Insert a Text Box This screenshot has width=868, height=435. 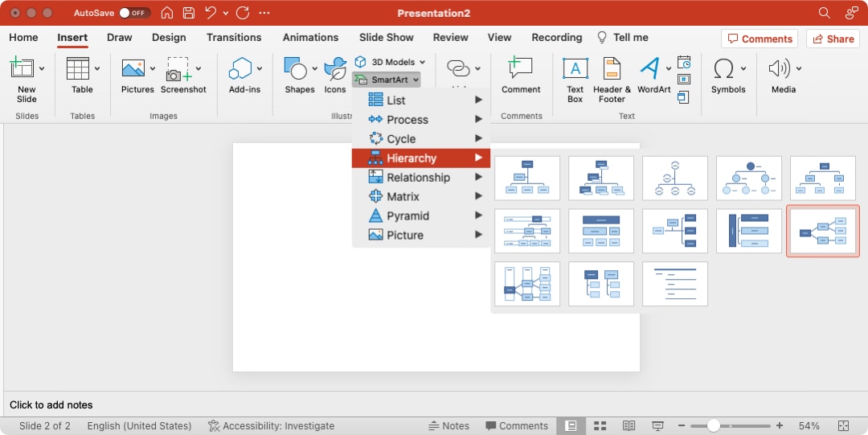tap(575, 80)
